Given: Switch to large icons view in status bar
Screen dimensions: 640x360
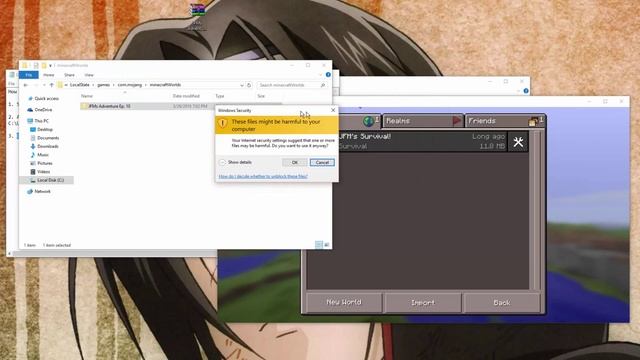Looking at the screenshot, I should tap(327, 244).
